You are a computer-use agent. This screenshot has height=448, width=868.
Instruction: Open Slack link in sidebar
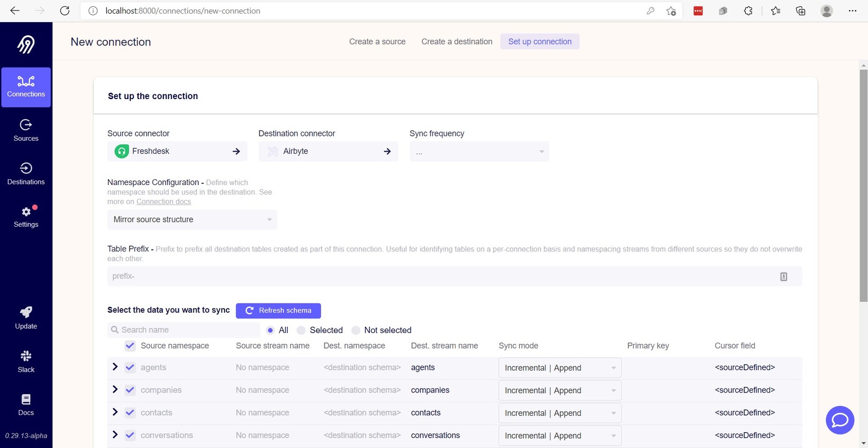pos(26,362)
